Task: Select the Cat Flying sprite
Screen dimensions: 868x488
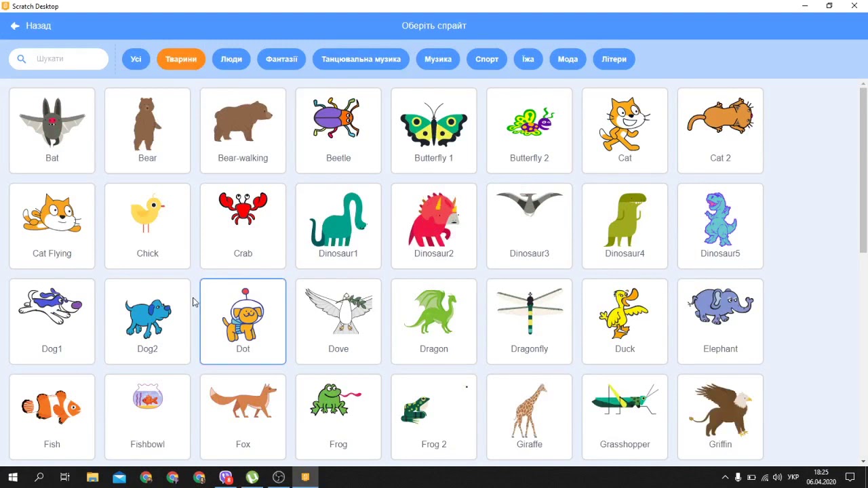Action: 52,226
